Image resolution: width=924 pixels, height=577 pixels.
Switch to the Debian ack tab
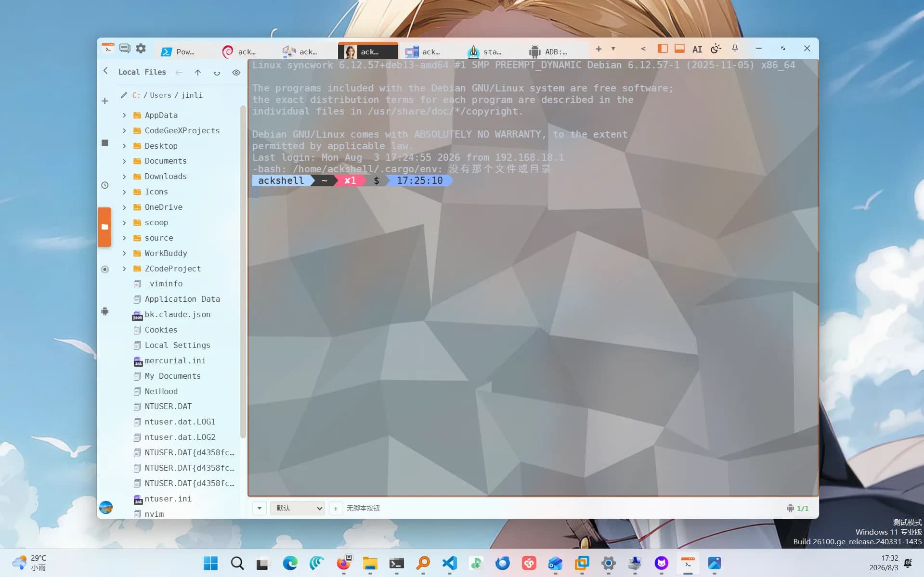pos(245,51)
